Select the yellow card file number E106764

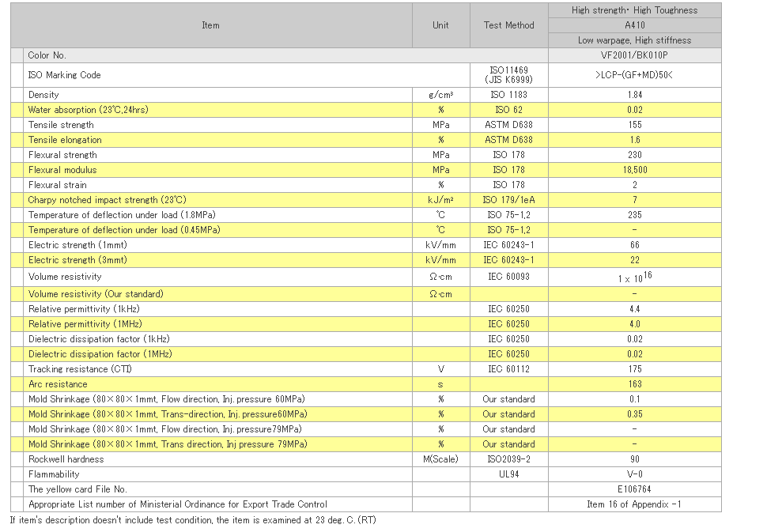(x=634, y=489)
